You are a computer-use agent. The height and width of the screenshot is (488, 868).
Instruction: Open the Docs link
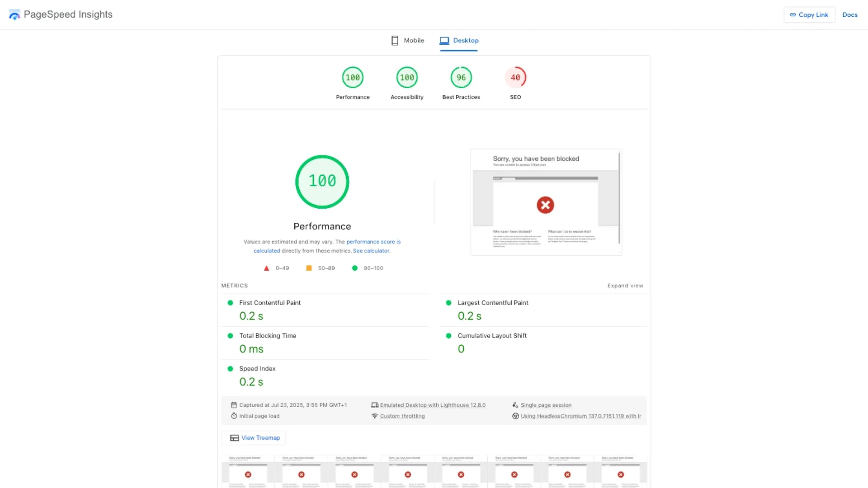(x=849, y=15)
